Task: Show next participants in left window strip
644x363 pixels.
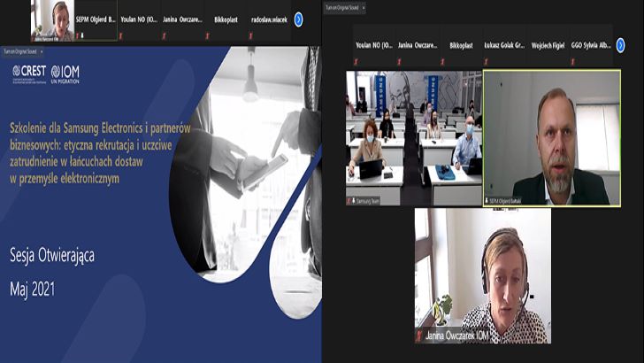Action: [299, 19]
